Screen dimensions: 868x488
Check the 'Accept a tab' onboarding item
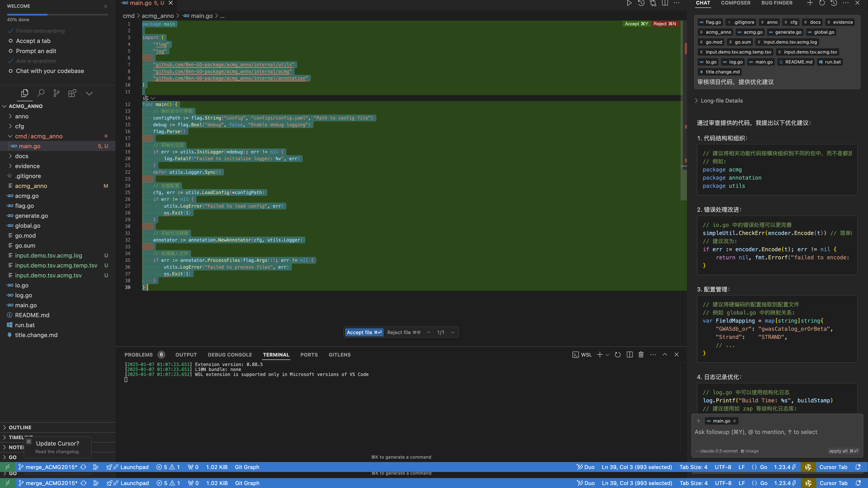[33, 41]
